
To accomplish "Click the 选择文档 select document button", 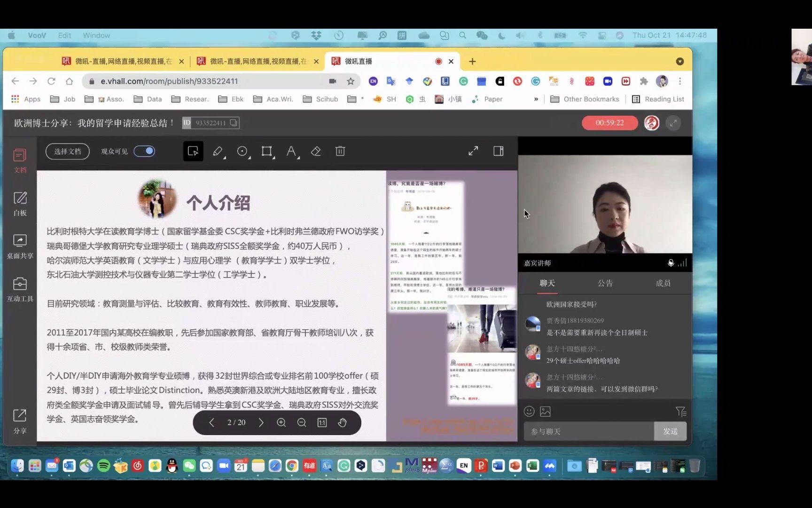I will pyautogui.click(x=67, y=151).
